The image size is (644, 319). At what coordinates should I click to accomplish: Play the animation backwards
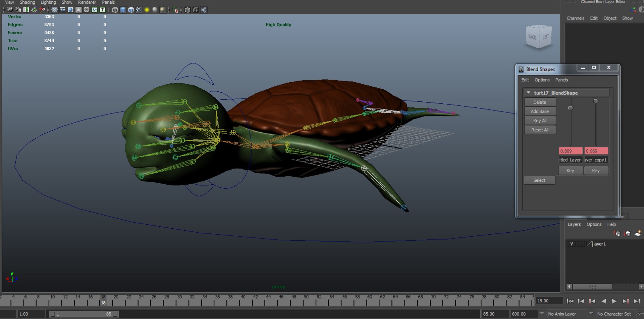coord(603,301)
